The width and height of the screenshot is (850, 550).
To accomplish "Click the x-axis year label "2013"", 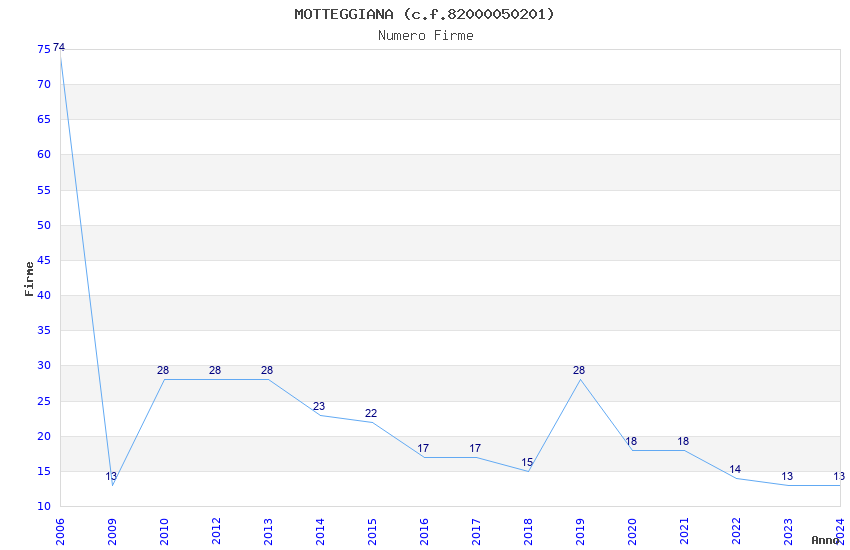I will (x=268, y=532).
